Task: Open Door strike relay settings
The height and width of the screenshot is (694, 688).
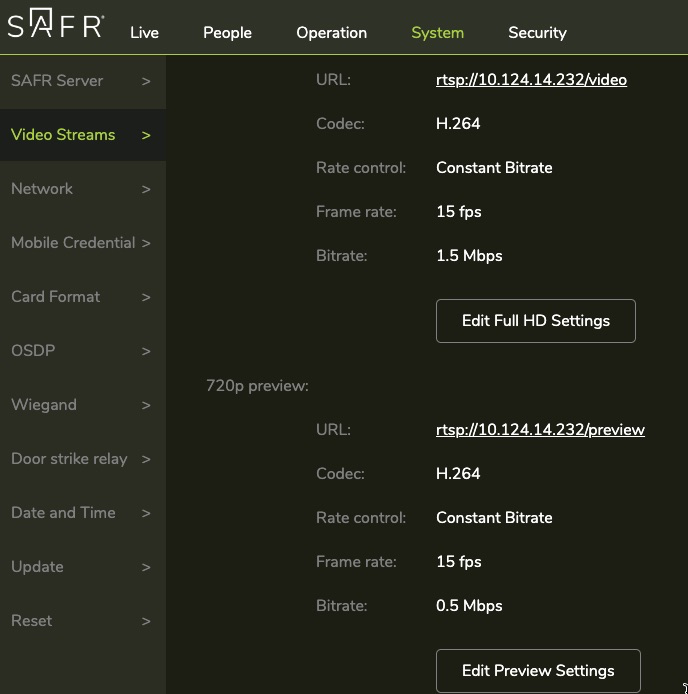Action: (69, 459)
